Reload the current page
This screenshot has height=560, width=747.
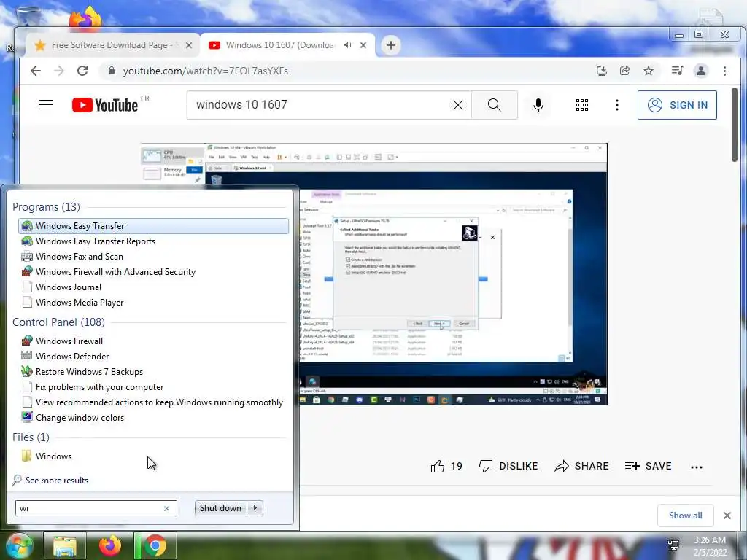pos(82,71)
